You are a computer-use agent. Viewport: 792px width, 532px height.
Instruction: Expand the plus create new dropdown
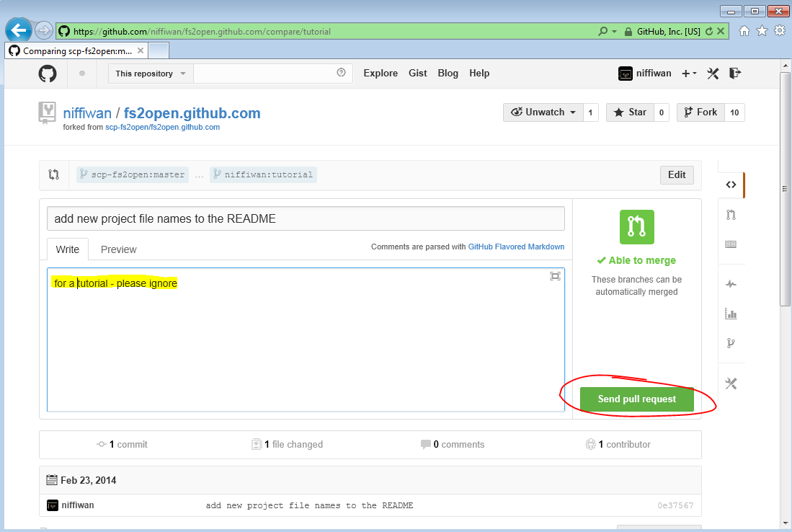click(x=689, y=74)
